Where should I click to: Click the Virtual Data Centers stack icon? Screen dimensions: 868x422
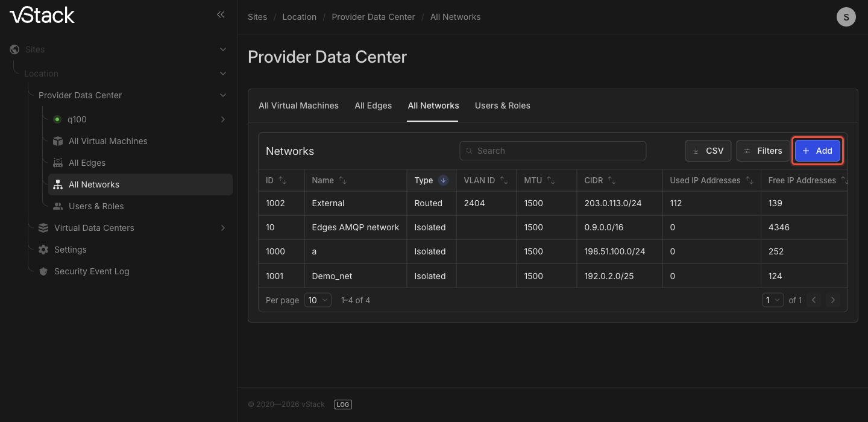click(43, 228)
